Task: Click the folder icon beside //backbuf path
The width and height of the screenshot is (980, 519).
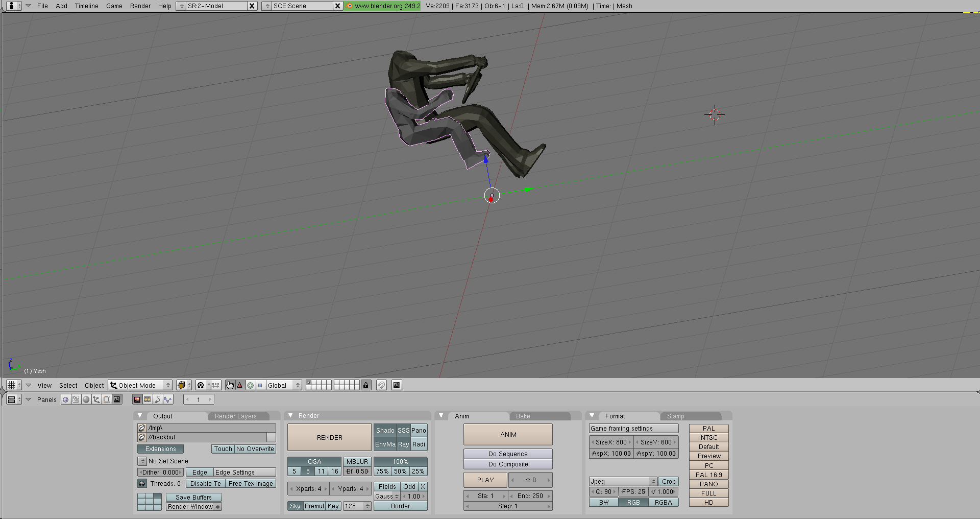Action: pos(142,437)
